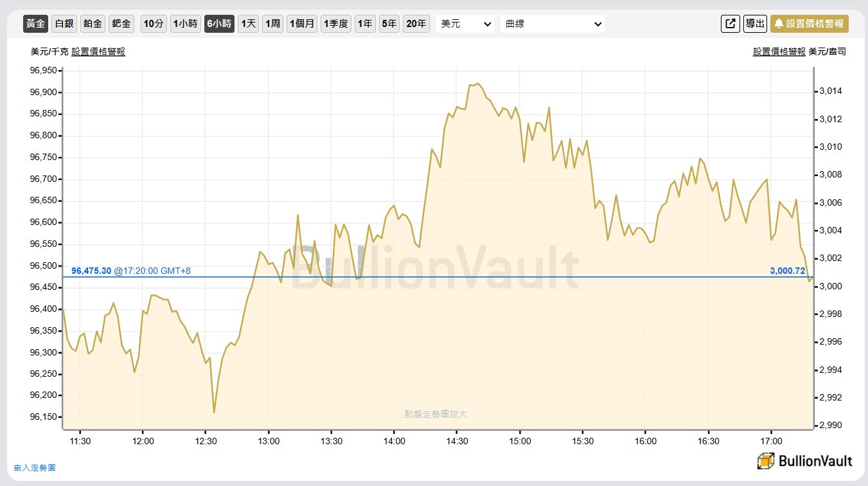The height and width of the screenshot is (486, 868).
Task: Select the 6小時 time range
Action: pyautogui.click(x=219, y=24)
